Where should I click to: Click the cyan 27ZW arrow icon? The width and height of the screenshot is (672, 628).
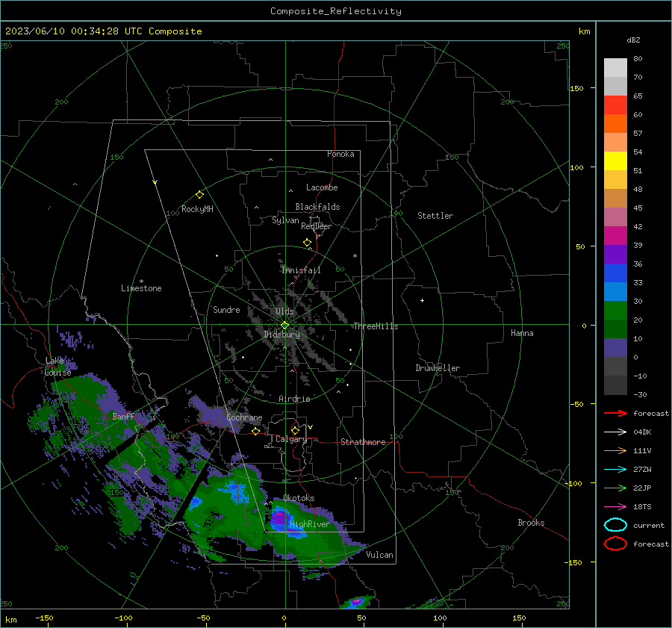point(615,470)
